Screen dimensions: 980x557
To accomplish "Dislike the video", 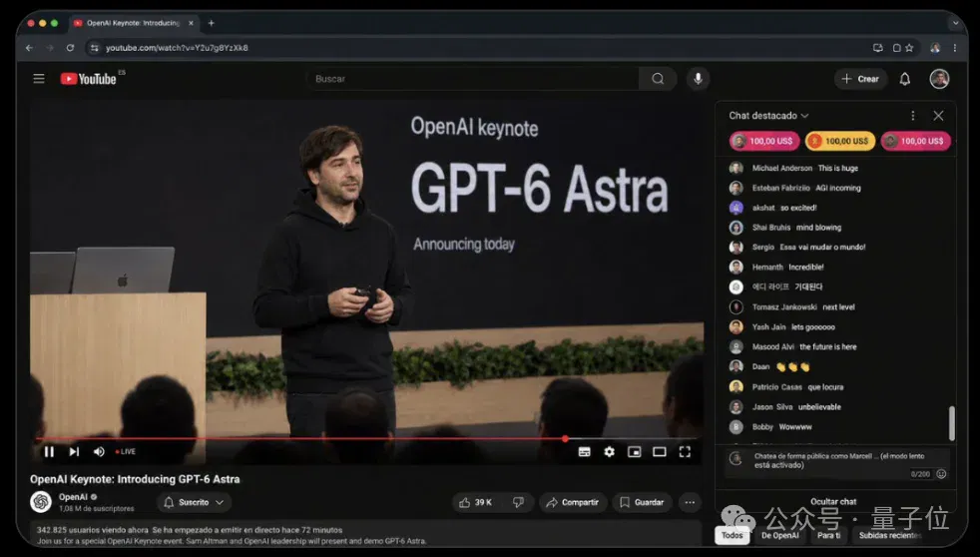I will coord(518,502).
